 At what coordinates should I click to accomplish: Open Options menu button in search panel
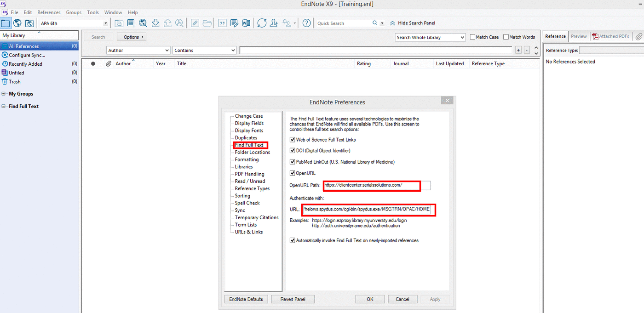click(131, 37)
